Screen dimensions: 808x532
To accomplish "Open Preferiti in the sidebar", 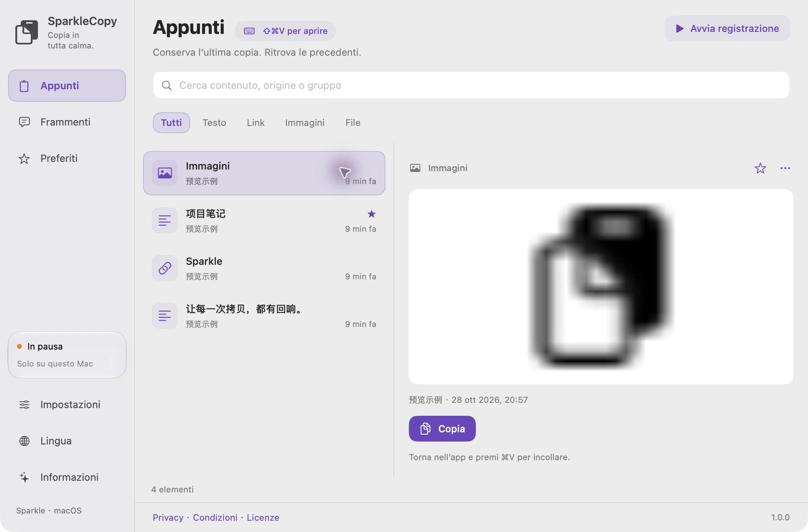I will coord(67,158).
